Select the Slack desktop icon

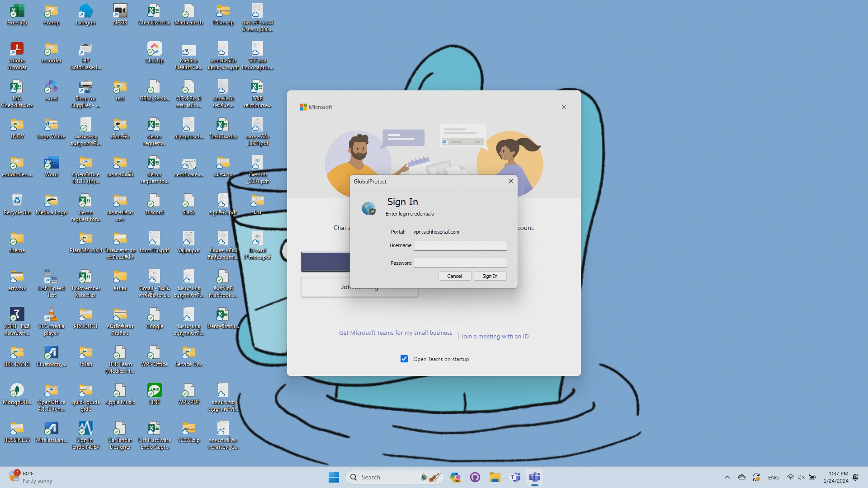tap(189, 205)
